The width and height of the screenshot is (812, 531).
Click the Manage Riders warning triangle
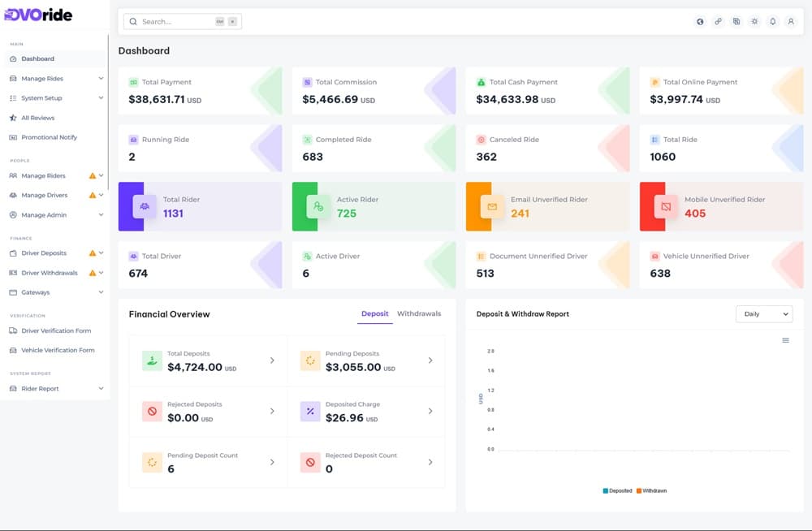click(93, 176)
